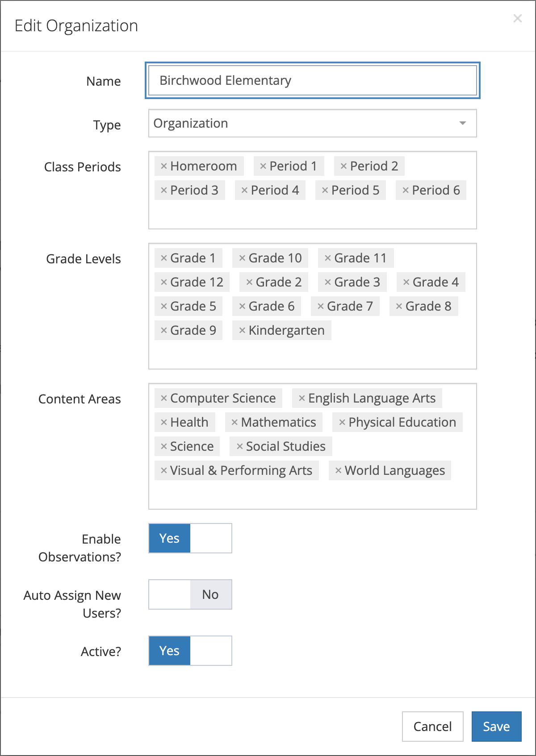Remove the Grade 5 tag
The height and width of the screenshot is (756, 536).
(x=164, y=307)
